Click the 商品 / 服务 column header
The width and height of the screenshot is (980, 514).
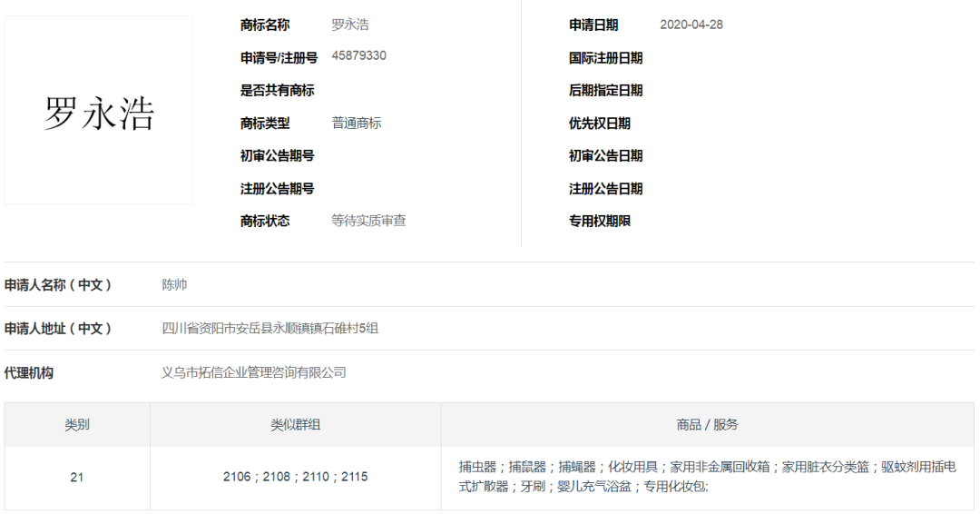point(708,425)
